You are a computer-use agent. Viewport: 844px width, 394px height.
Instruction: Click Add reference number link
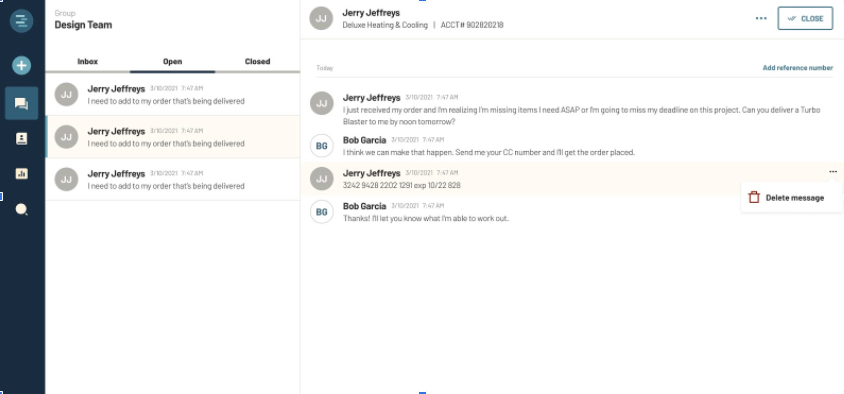[x=798, y=68]
